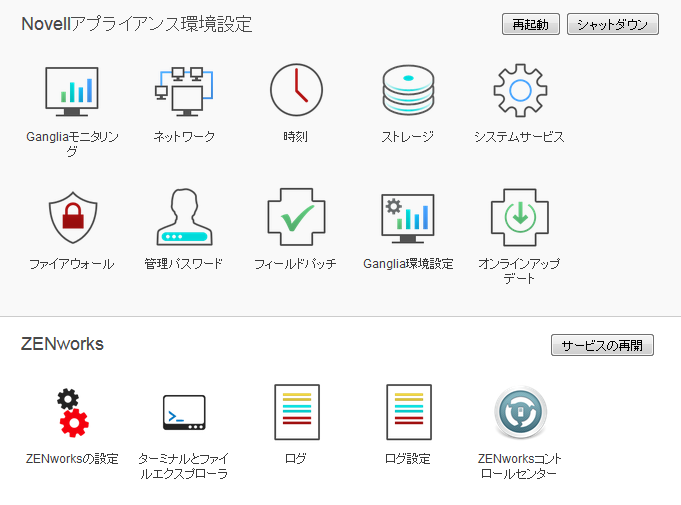Screen dimensions: 681x505
Task: Click the フィールドパッチ label text
Action: pos(295,264)
